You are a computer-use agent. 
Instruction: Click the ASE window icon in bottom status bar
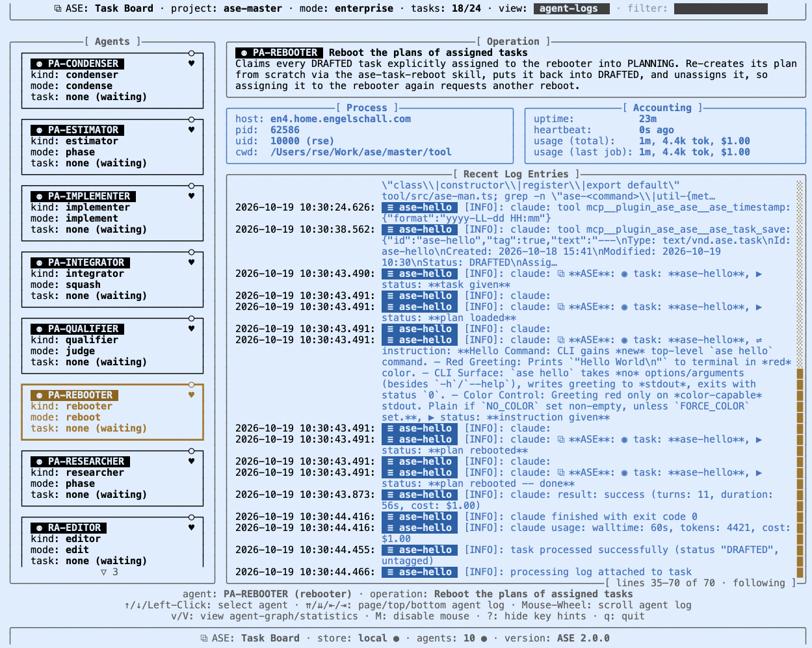click(204, 638)
